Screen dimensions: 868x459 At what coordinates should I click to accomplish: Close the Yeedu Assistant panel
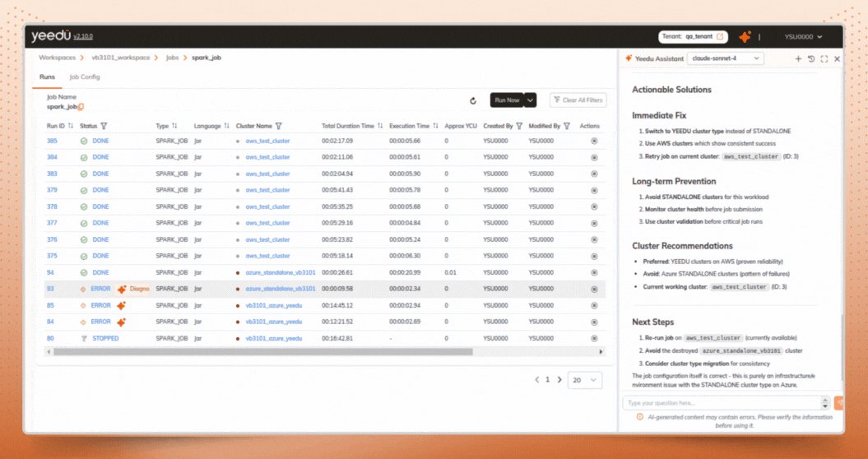837,58
